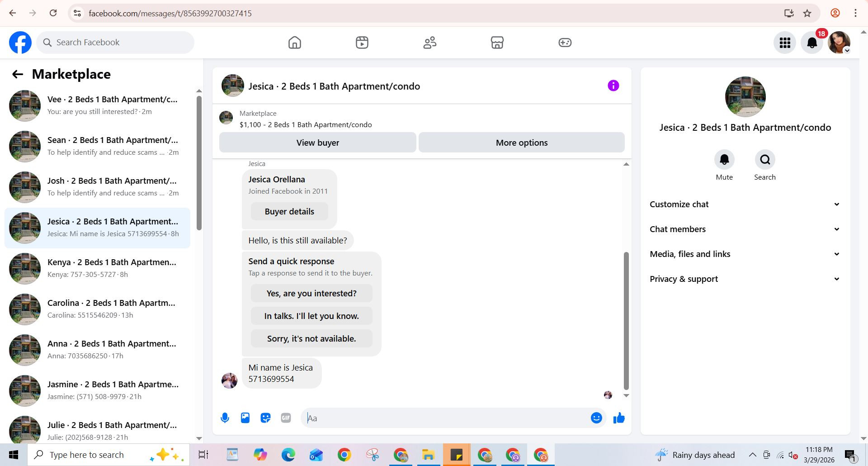This screenshot has width=868, height=466.
Task: Open Sticky Notes from taskbar
Action: tap(456, 455)
